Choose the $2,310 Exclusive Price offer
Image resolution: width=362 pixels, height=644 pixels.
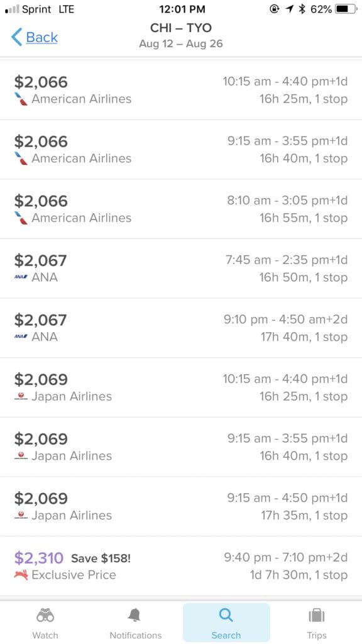click(x=181, y=566)
